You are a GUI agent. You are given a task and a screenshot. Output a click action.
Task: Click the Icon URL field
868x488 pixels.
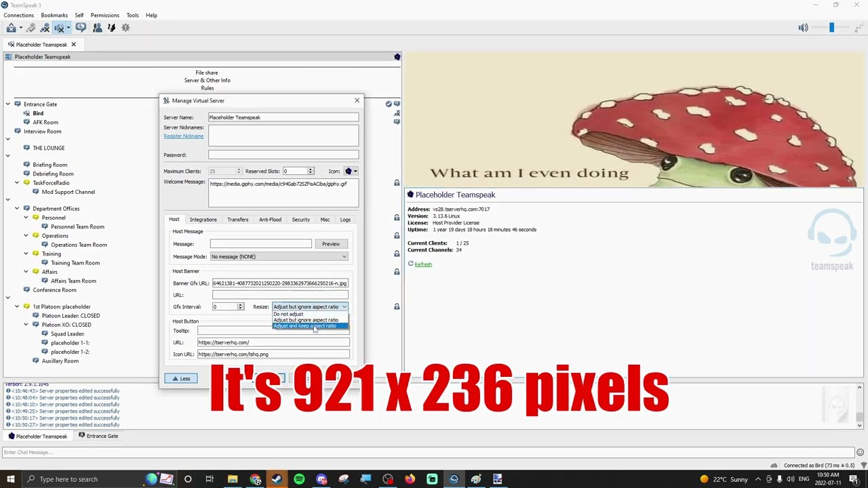[273, 354]
